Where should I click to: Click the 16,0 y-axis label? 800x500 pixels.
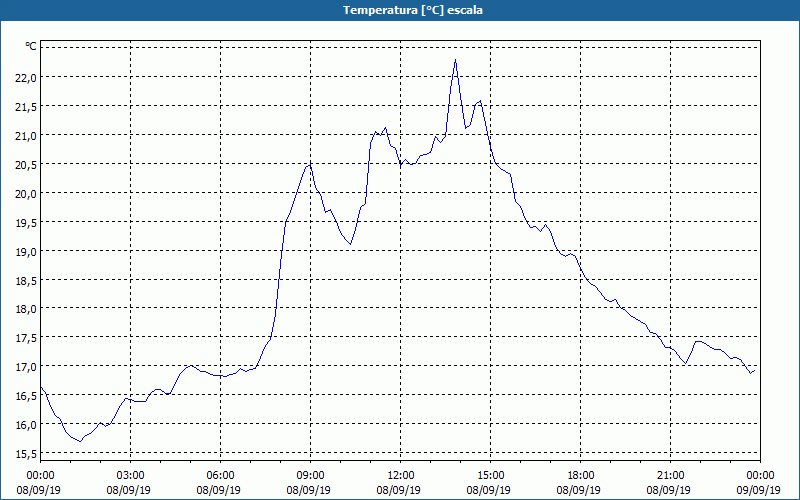point(27,424)
